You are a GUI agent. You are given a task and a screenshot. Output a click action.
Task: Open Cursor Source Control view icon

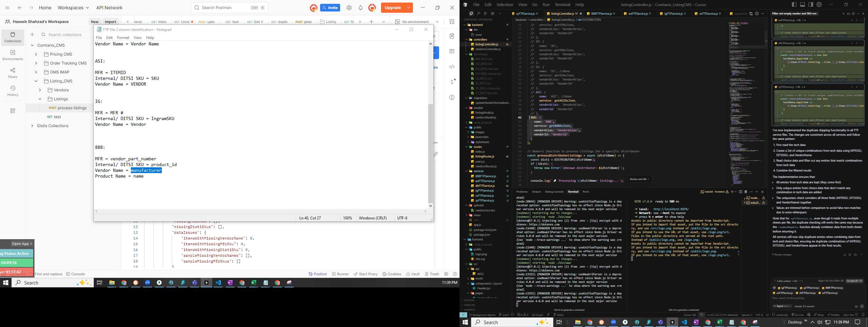[x=486, y=13]
